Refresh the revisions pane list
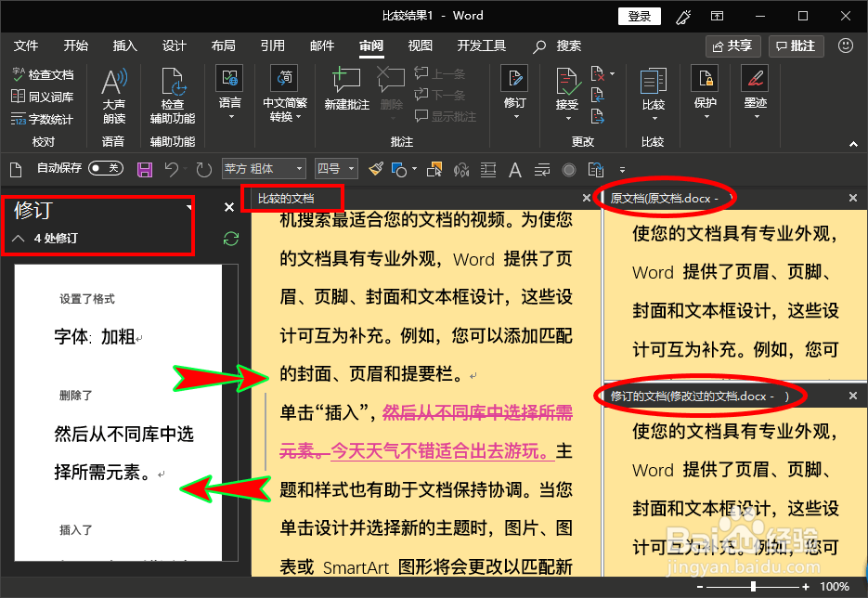 tap(229, 237)
